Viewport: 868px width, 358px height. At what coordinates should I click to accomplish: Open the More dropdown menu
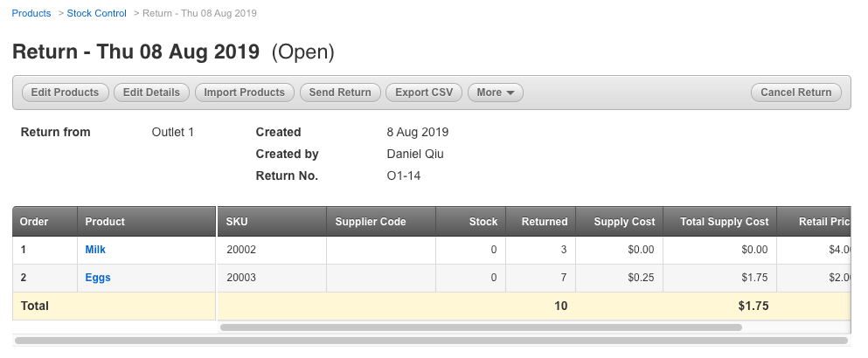495,93
